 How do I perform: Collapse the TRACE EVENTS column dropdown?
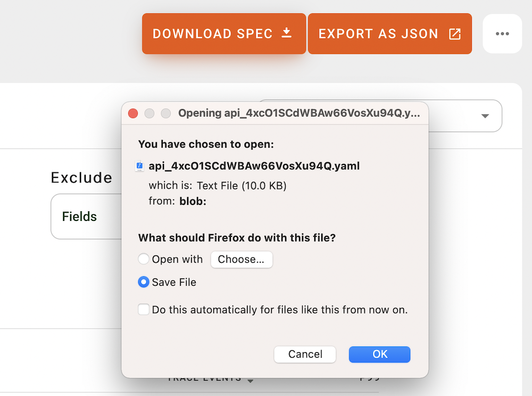click(250, 378)
